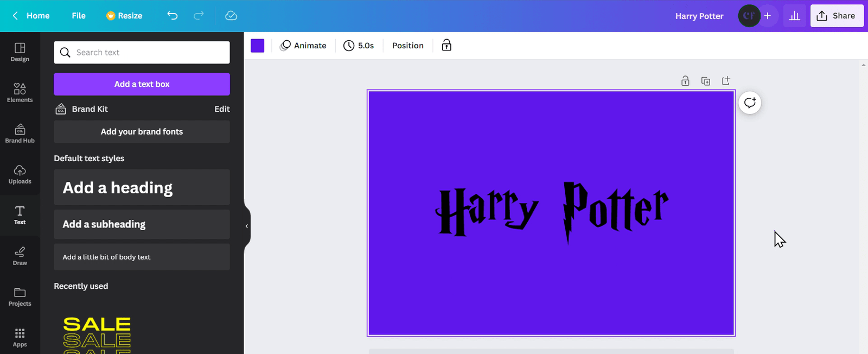Add collaborators with the plus button
The image size is (868, 354).
tap(768, 16)
